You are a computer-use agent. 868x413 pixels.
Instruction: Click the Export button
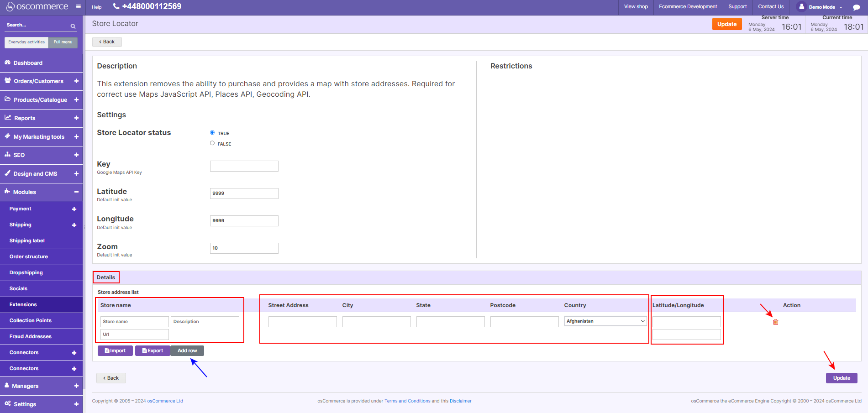(x=153, y=350)
